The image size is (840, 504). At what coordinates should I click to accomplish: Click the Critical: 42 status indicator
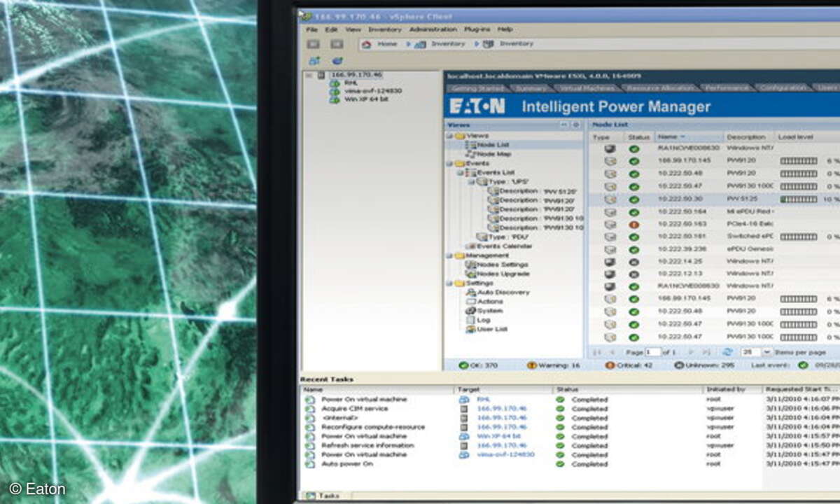[x=627, y=365]
